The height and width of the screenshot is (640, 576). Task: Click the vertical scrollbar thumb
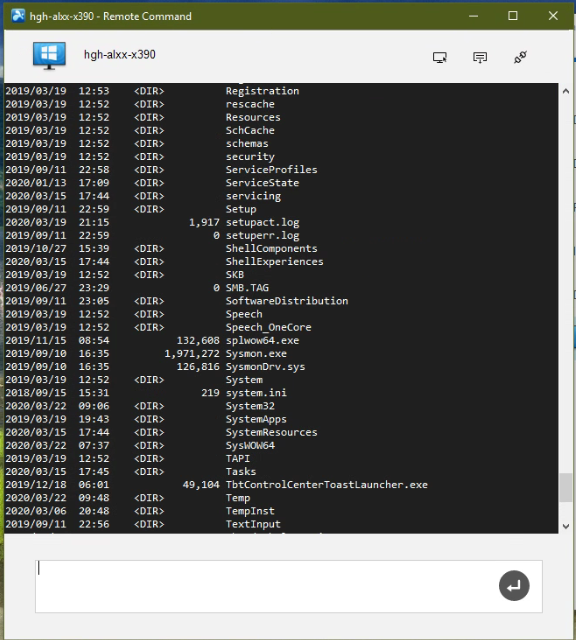(x=565, y=487)
